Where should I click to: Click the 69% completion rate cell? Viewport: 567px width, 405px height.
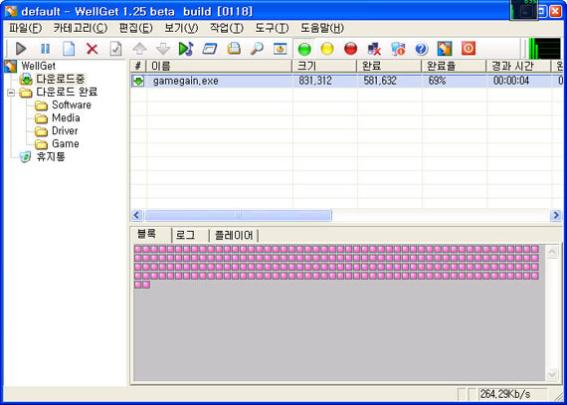pyautogui.click(x=437, y=81)
